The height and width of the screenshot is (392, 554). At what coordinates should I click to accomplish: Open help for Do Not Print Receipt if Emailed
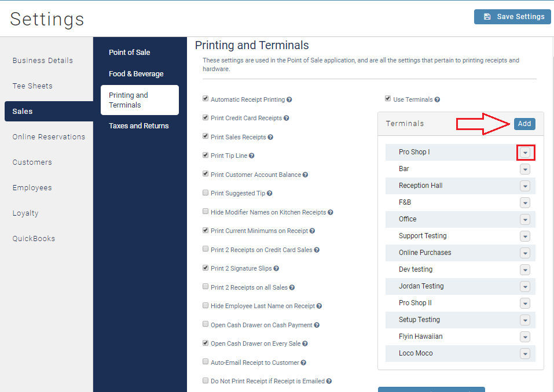[x=329, y=381]
